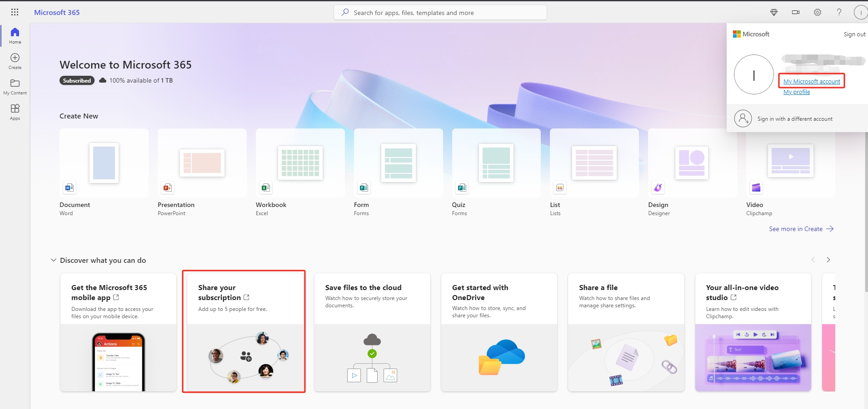This screenshot has width=868, height=409.
Task: Click external link icon beside mobile app title
Action: coord(116,297)
